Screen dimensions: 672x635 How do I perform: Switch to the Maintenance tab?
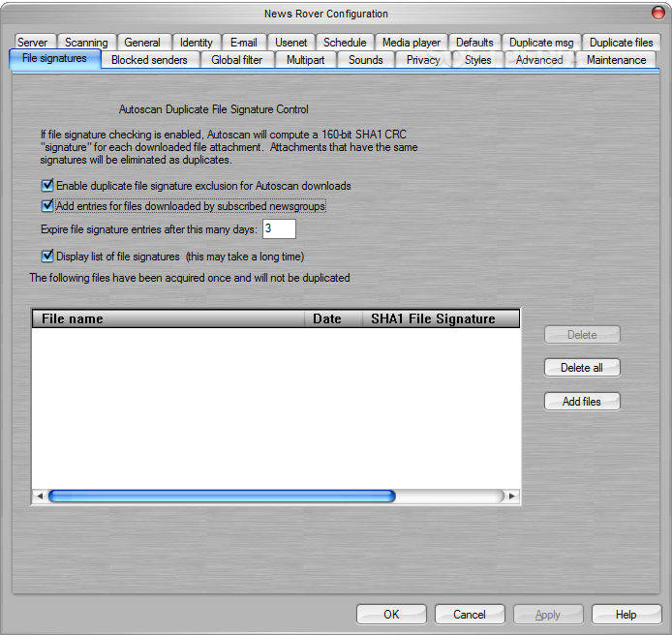[x=616, y=60]
